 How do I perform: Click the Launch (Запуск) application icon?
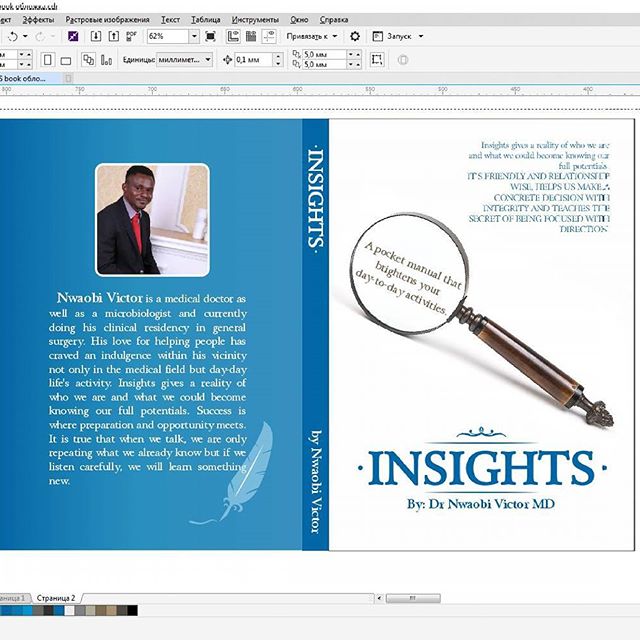pos(378,36)
